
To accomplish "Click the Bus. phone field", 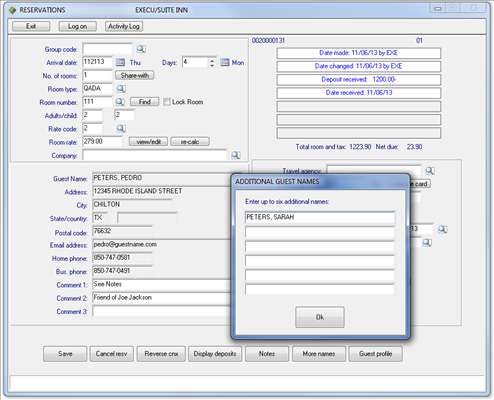I will pos(122,271).
